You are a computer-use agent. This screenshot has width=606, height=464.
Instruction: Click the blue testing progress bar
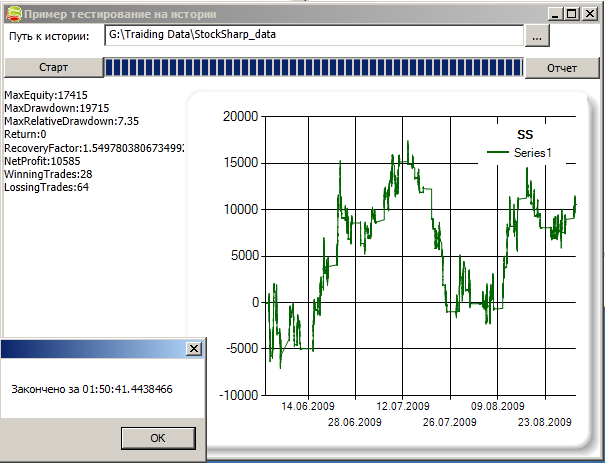[312, 68]
